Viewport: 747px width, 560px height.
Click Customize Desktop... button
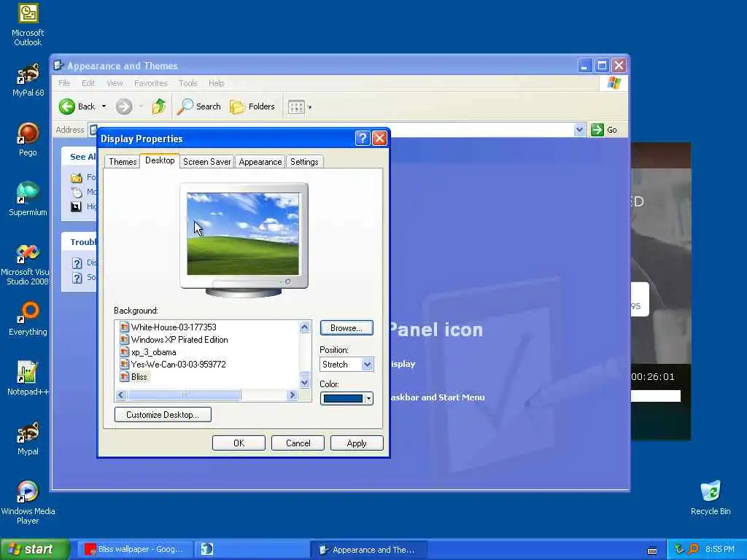click(163, 415)
